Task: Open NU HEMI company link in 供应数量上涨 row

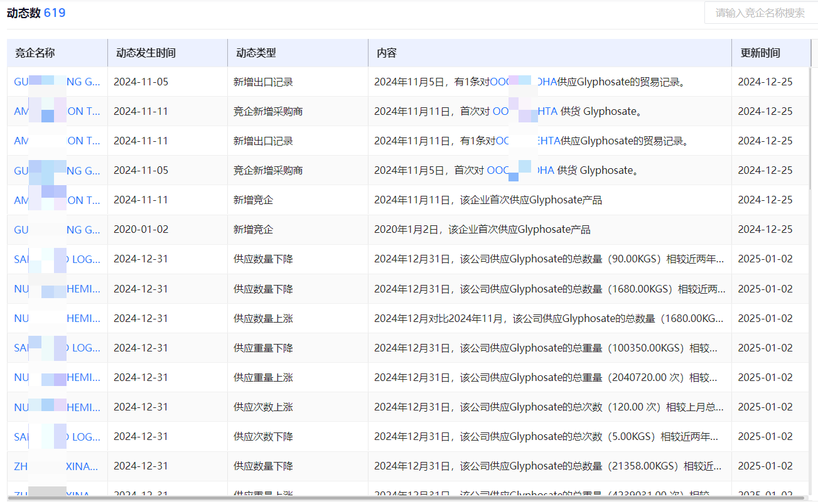Action: click(x=57, y=318)
